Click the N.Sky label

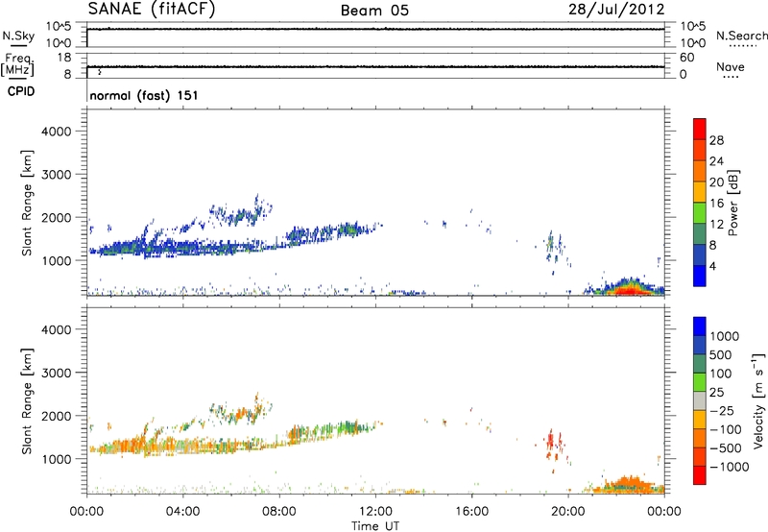[x=18, y=36]
